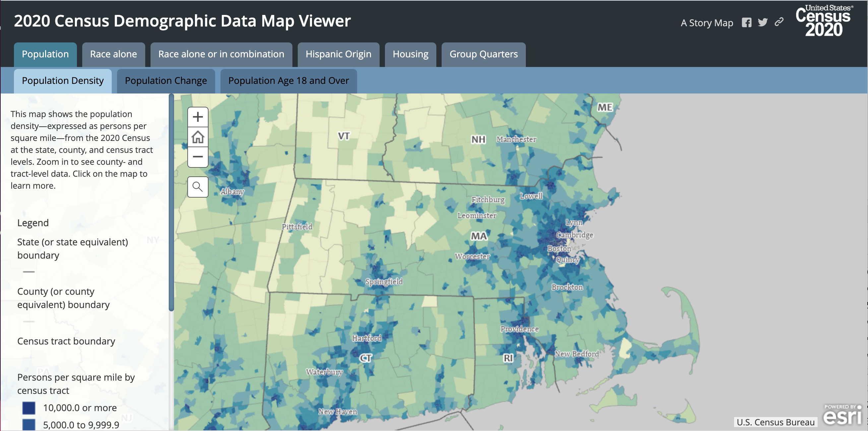Click U.S. Census Bureau attribution
Image resolution: width=868 pixels, height=431 pixels.
tap(775, 422)
